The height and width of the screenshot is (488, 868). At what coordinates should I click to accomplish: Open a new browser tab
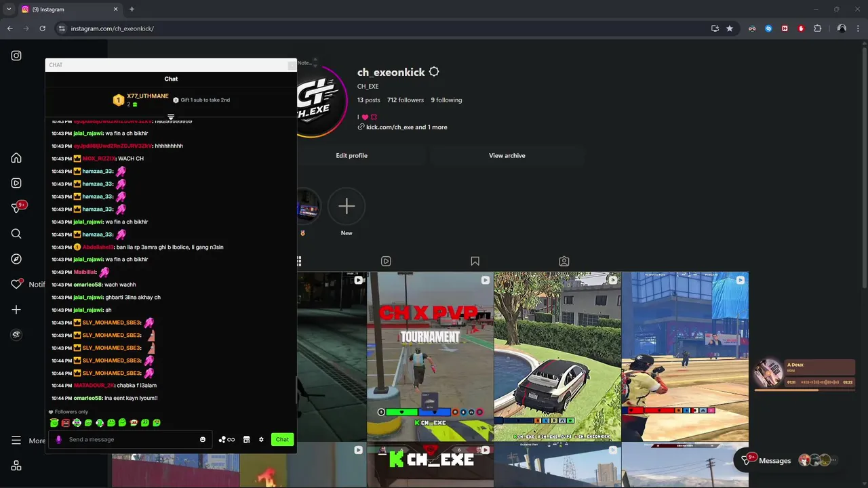pyautogui.click(x=132, y=9)
